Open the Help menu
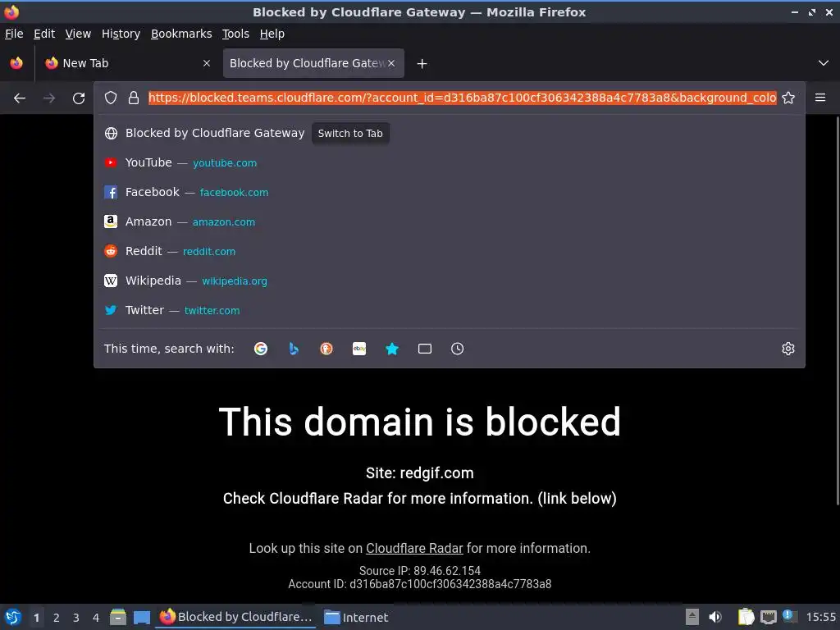The height and width of the screenshot is (630, 840). [272, 34]
